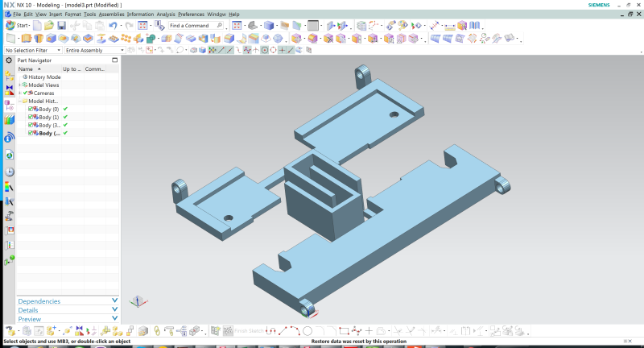Expand the Model Views tree node
644x348 pixels.
tap(19, 85)
